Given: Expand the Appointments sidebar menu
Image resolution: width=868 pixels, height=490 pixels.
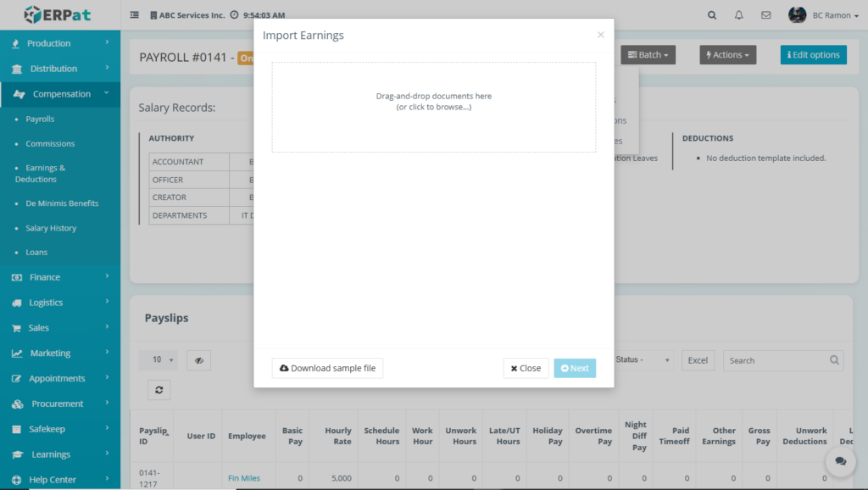Looking at the screenshot, I should pos(60,379).
